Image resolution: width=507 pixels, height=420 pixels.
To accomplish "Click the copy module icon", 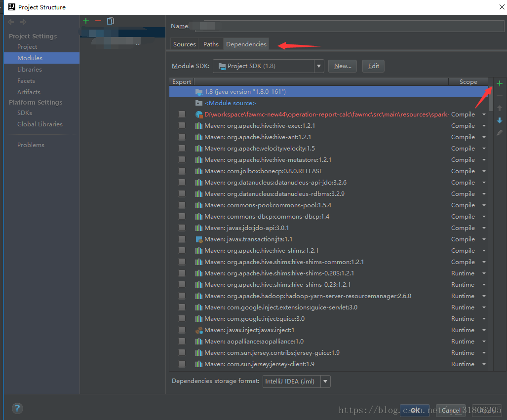I will pos(111,21).
